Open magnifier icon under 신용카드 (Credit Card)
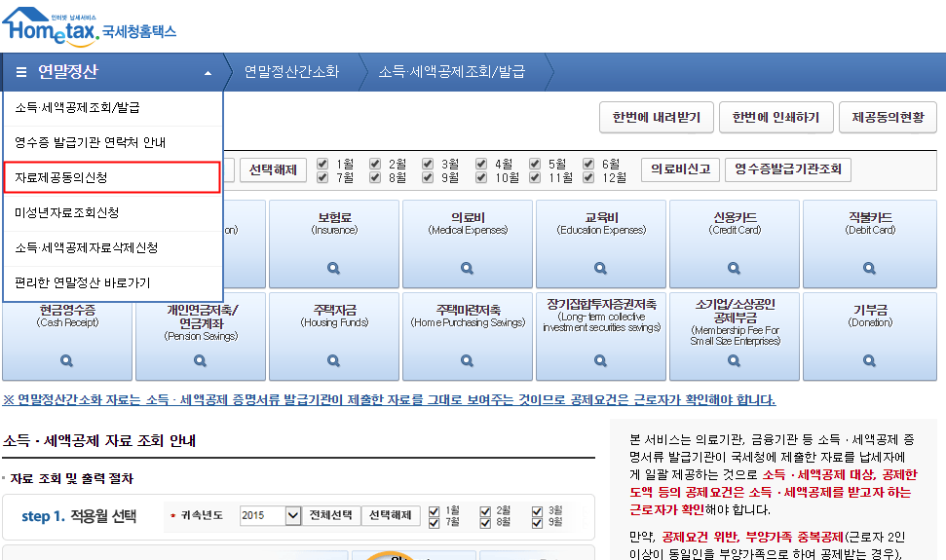The image size is (946, 560). pos(734,268)
